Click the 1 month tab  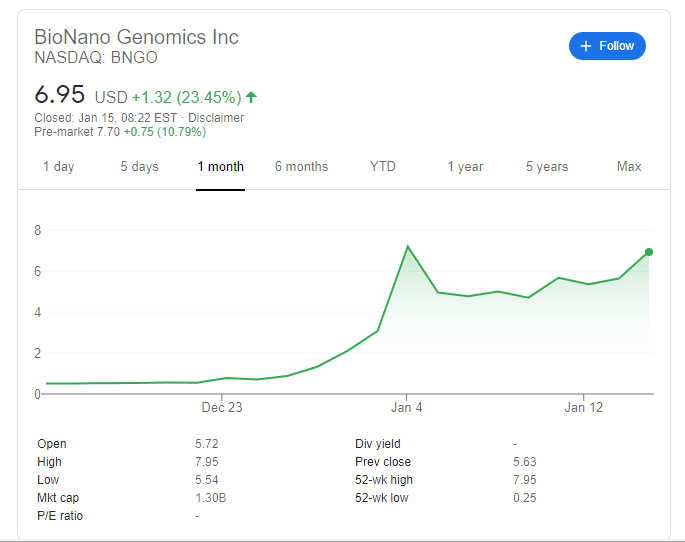(x=221, y=167)
